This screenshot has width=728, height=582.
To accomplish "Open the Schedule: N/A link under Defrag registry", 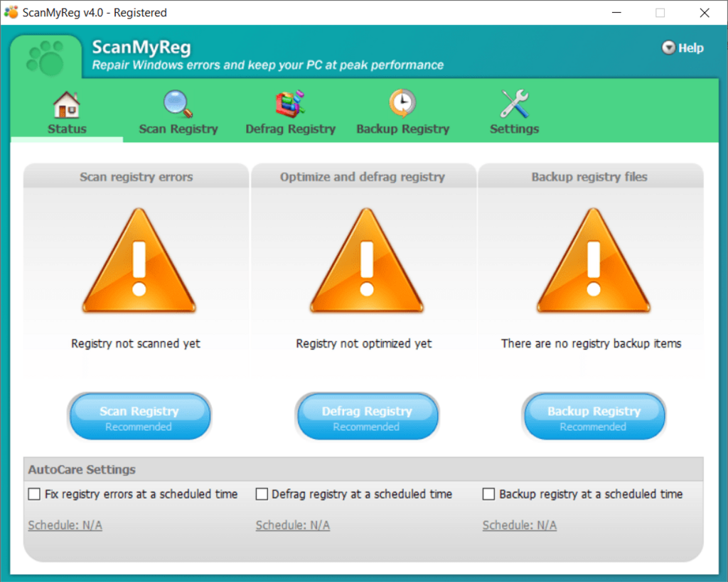I will [x=293, y=525].
